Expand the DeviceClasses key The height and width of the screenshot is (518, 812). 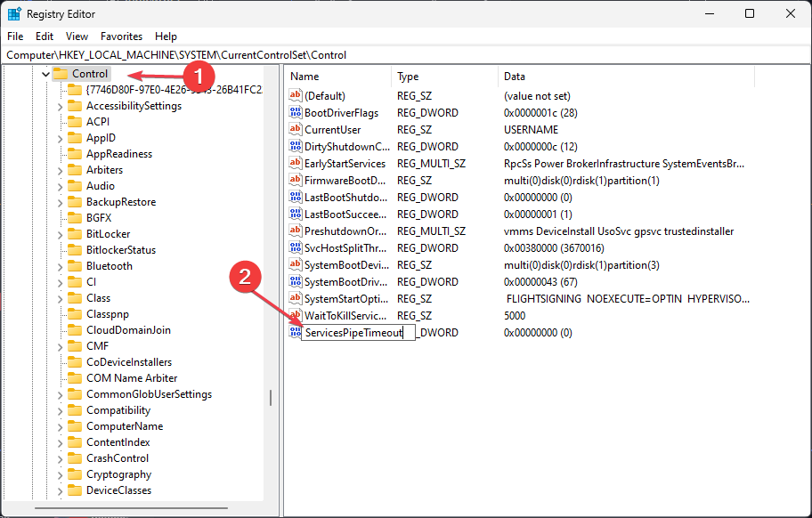point(60,490)
